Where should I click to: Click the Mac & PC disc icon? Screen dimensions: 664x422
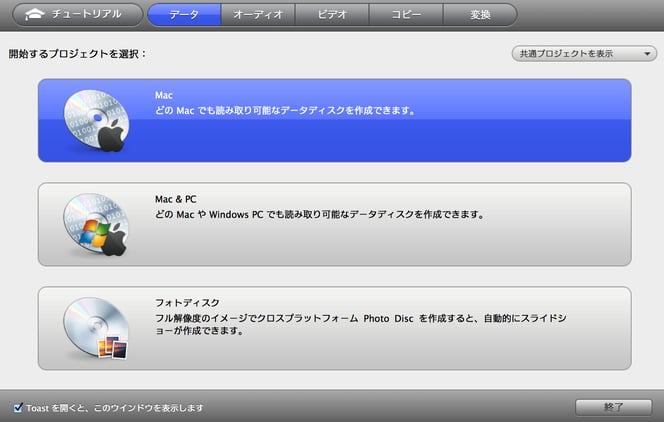pos(96,225)
